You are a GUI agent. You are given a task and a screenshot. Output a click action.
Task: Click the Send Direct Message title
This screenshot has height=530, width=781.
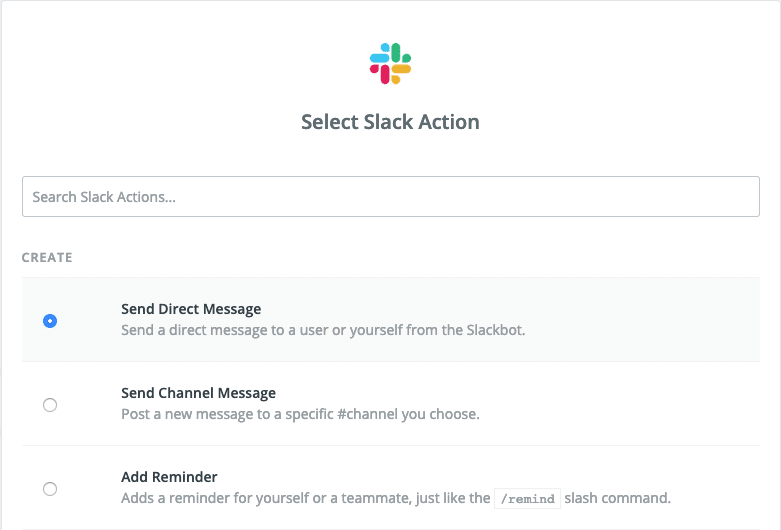click(191, 309)
